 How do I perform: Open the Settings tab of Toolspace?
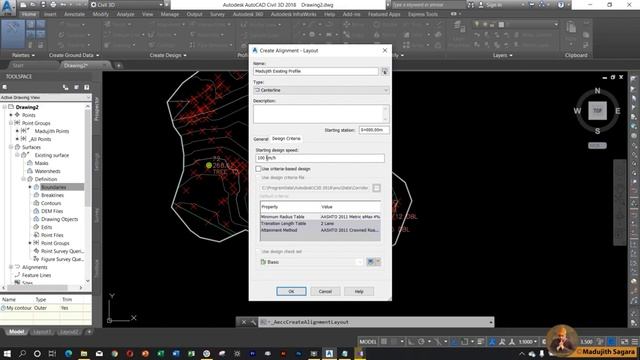(97, 162)
